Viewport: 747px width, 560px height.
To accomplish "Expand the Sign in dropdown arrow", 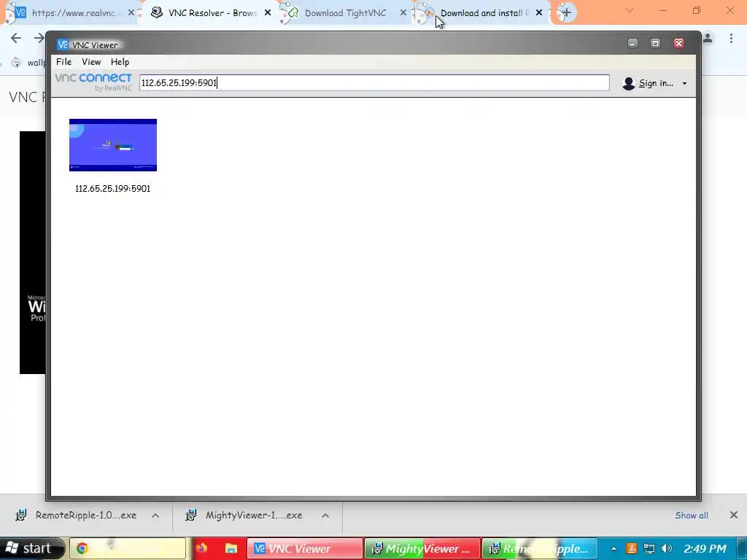I will click(x=684, y=83).
